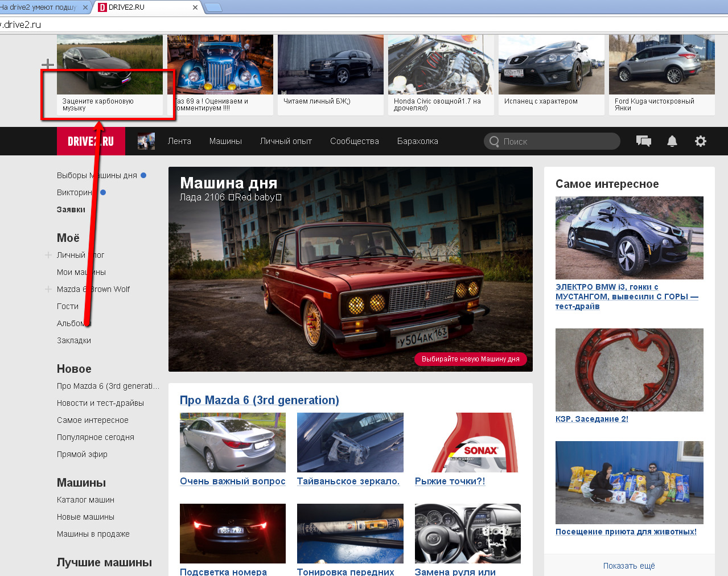The width and height of the screenshot is (728, 576).
Task: Open 'Популярное сегодня' sidebar link
Action: [x=96, y=437]
